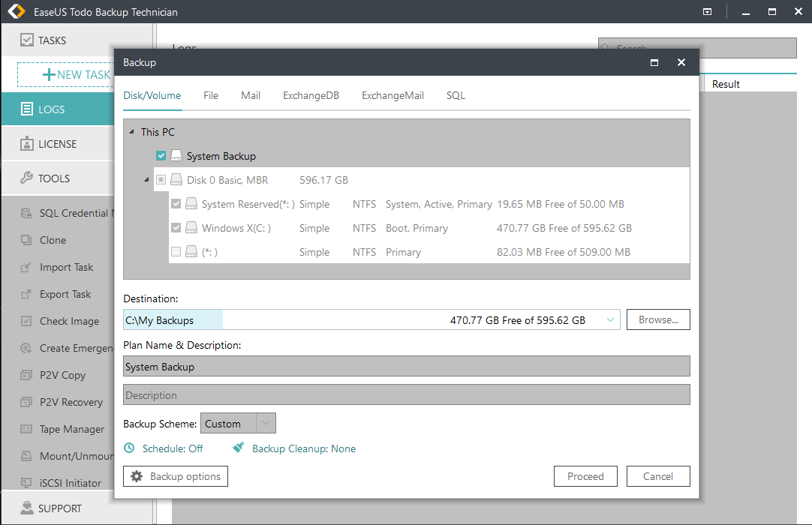Switch to the SQL tab
The height and width of the screenshot is (525, 812).
tap(456, 95)
